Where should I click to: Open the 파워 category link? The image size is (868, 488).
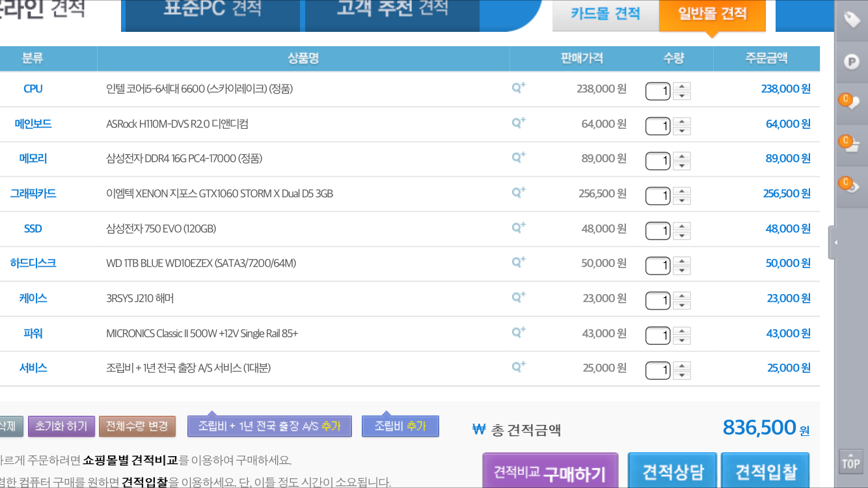click(33, 333)
